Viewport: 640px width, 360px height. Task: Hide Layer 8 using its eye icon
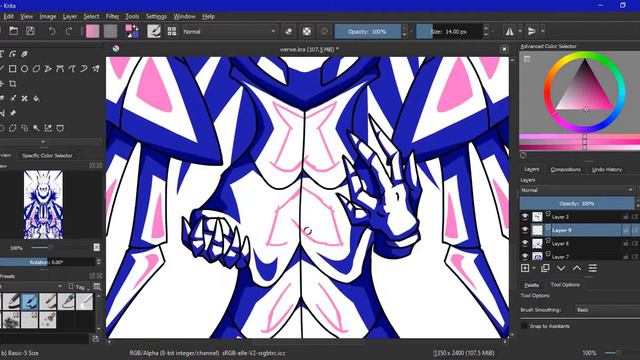click(x=525, y=244)
